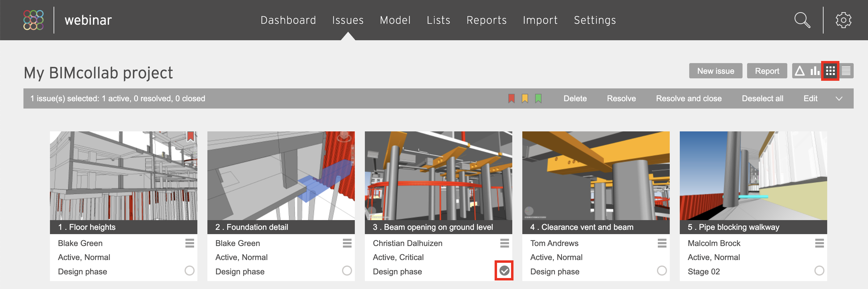The height and width of the screenshot is (289, 868).
Task: Select the Pipe blocking walkway circle
Action: 819,270
